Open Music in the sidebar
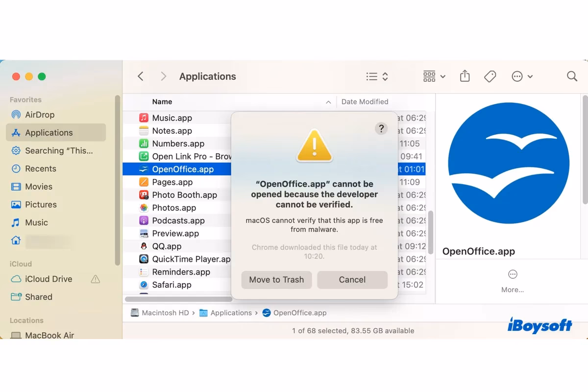The height and width of the screenshot is (392, 588). click(x=56, y=222)
